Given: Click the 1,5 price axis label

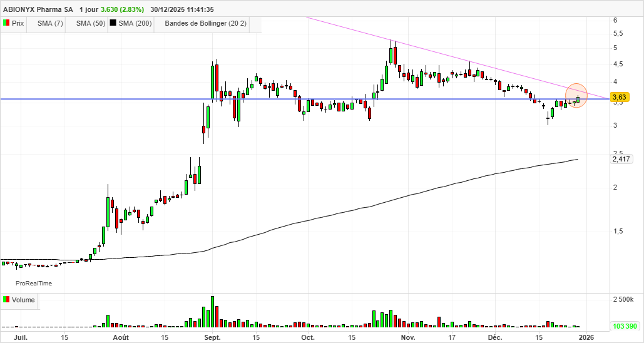Looking at the screenshot, I should click(618, 231).
